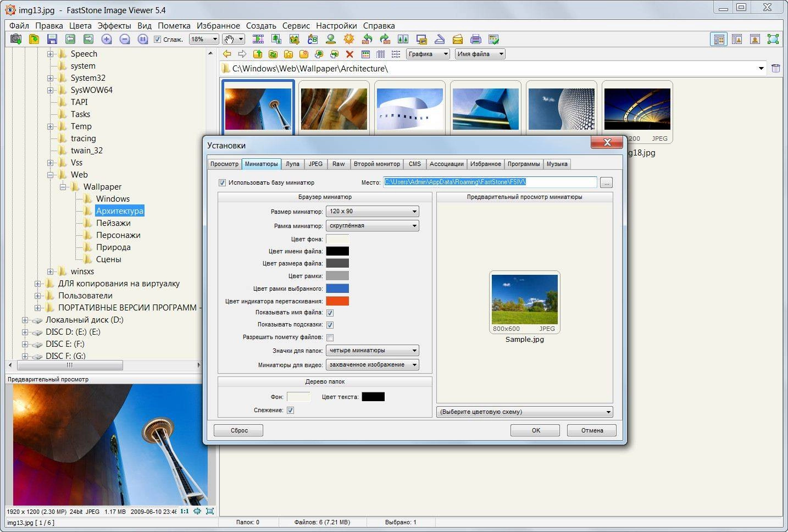Click the red X delete icon

pos(349,54)
